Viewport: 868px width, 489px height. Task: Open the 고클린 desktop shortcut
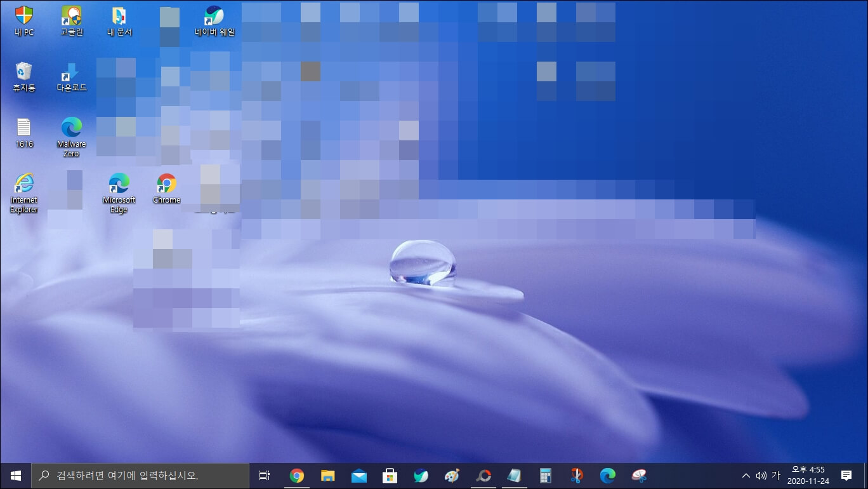pyautogui.click(x=71, y=20)
